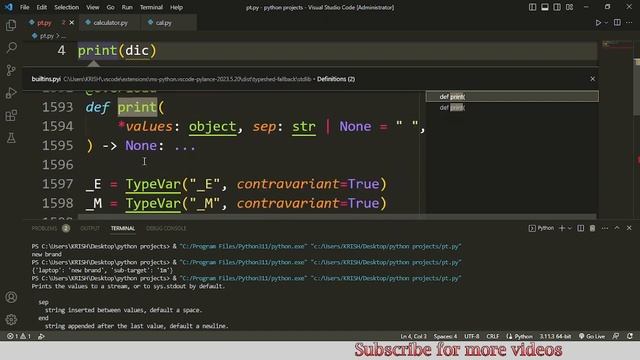Switch to the Output panel tab
The image size is (640, 360).
click(x=90, y=228)
